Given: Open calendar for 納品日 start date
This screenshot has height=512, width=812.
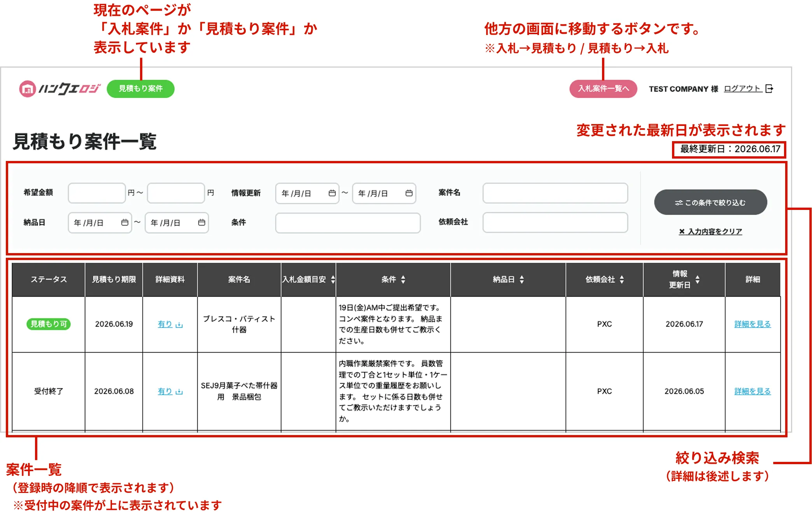Looking at the screenshot, I should (124, 223).
